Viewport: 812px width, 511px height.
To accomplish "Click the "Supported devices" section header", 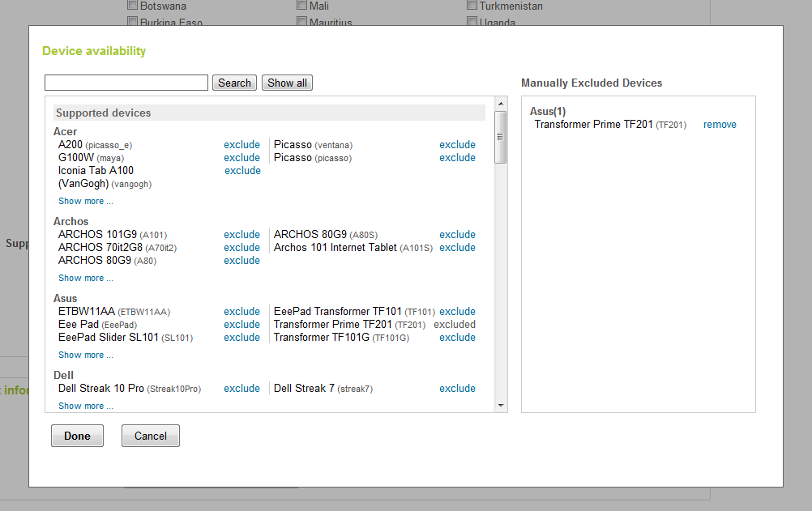I will 269,113.
